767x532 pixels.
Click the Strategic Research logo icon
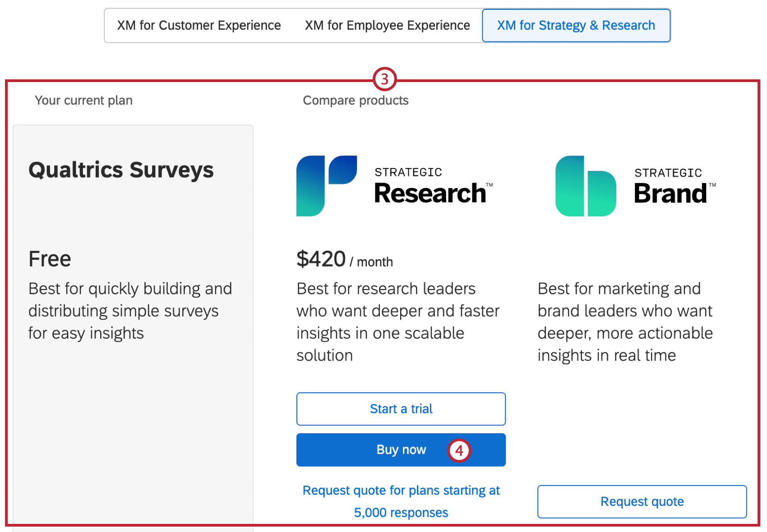pyautogui.click(x=326, y=186)
